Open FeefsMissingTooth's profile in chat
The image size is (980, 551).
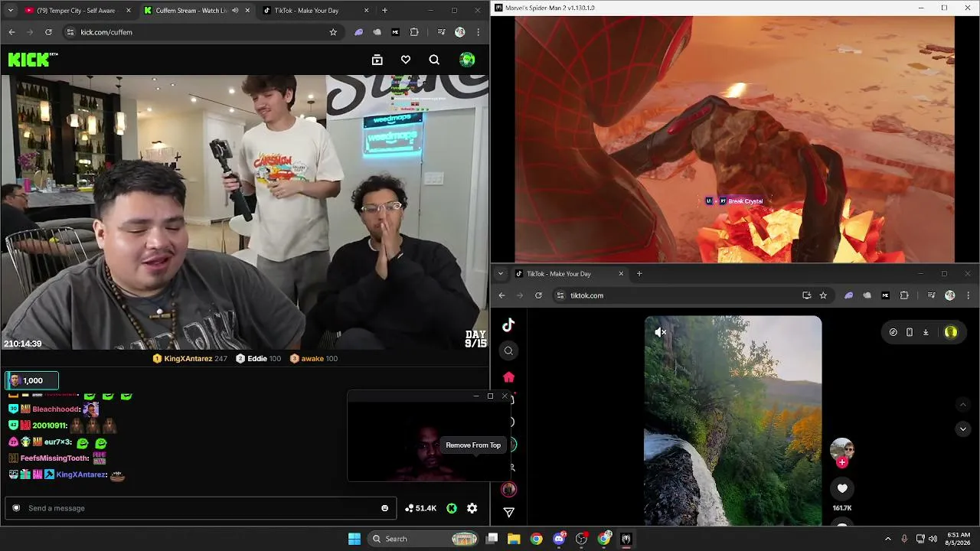click(x=54, y=458)
